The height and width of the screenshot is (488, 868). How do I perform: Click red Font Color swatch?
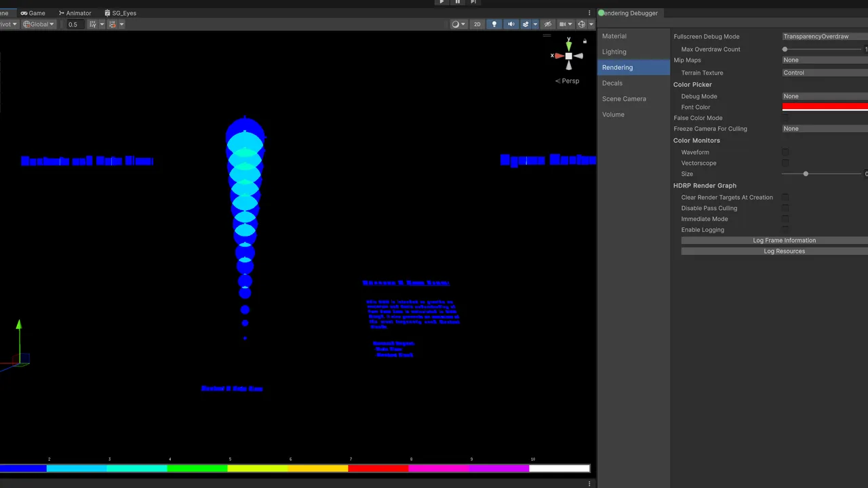click(825, 107)
